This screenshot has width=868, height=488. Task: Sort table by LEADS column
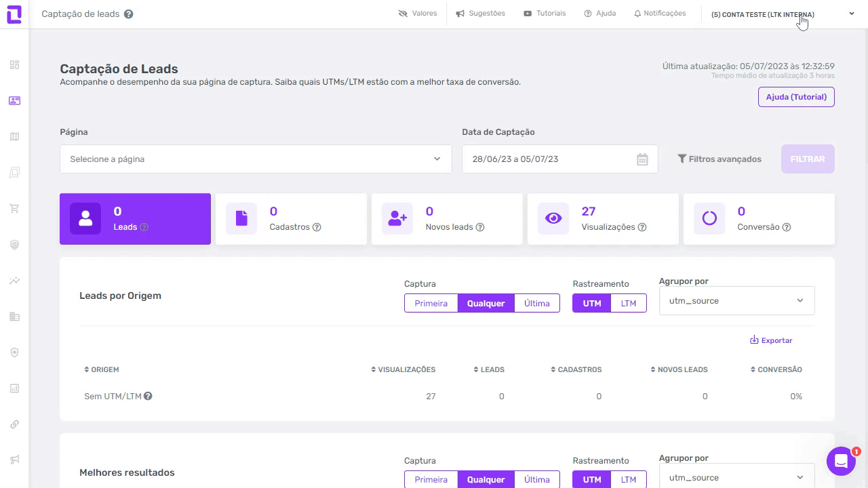pos(489,369)
